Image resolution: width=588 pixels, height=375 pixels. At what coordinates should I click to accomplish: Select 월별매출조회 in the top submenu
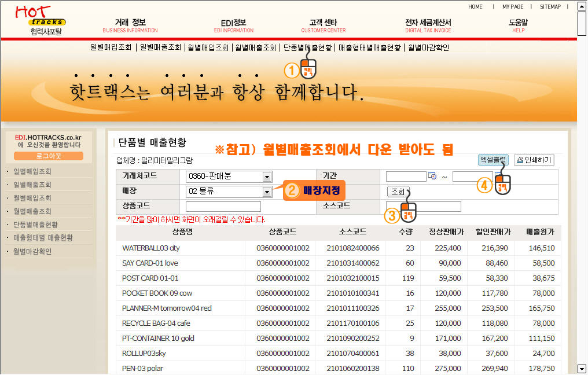(x=256, y=47)
